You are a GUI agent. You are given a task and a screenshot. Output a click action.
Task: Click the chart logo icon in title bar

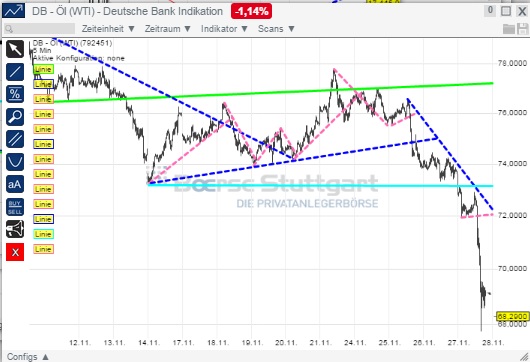click(x=14, y=11)
